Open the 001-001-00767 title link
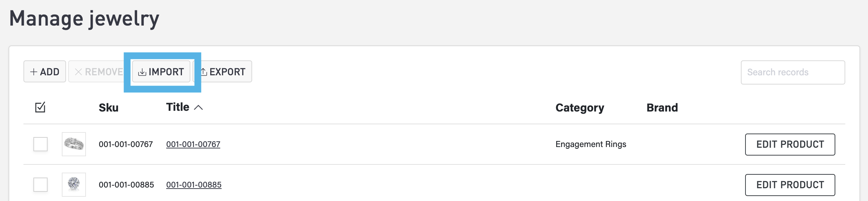The image size is (868, 201). (x=193, y=144)
